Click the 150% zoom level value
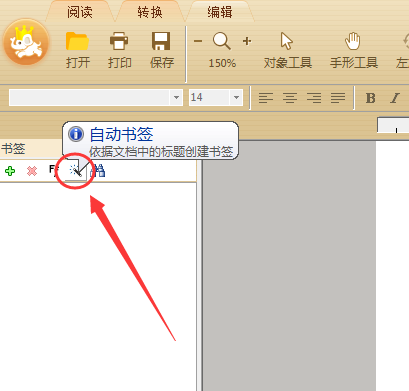The width and height of the screenshot is (409, 391). tap(222, 63)
